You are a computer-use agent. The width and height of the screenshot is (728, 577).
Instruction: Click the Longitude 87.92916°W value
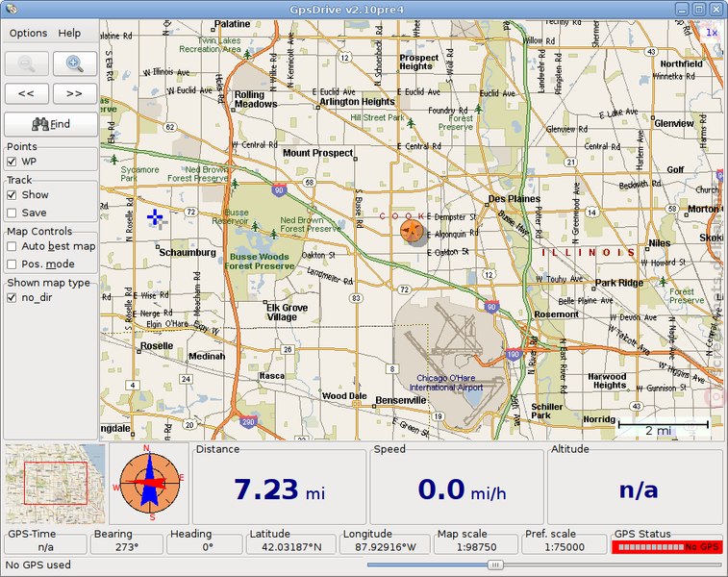click(386, 547)
